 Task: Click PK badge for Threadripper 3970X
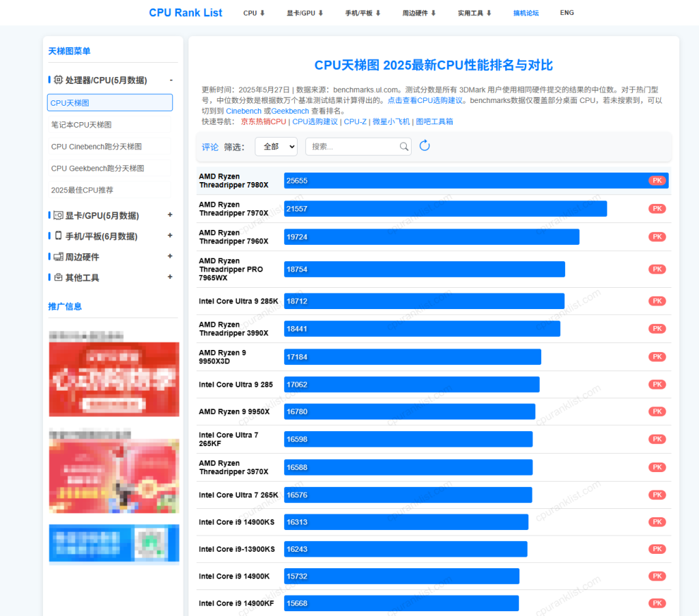point(657,467)
